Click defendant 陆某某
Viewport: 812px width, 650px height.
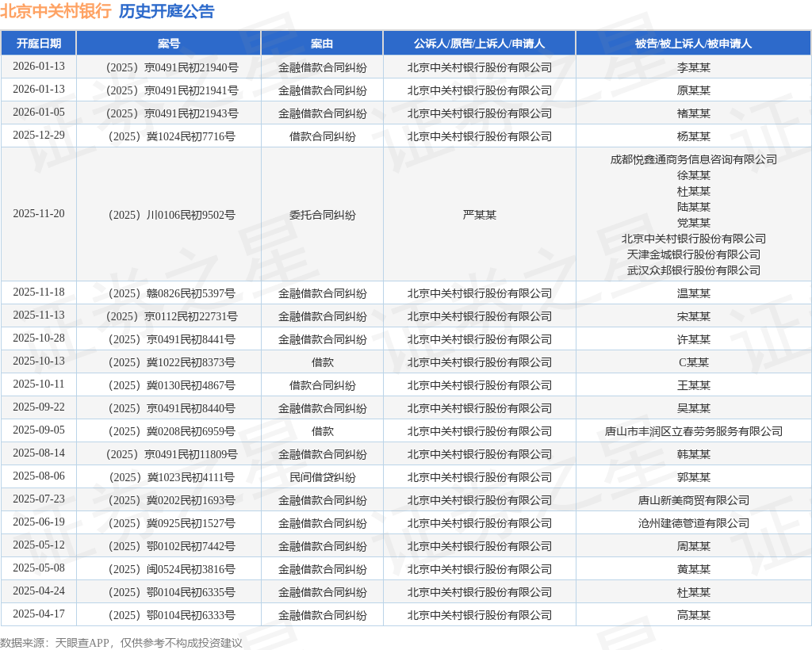tap(693, 207)
